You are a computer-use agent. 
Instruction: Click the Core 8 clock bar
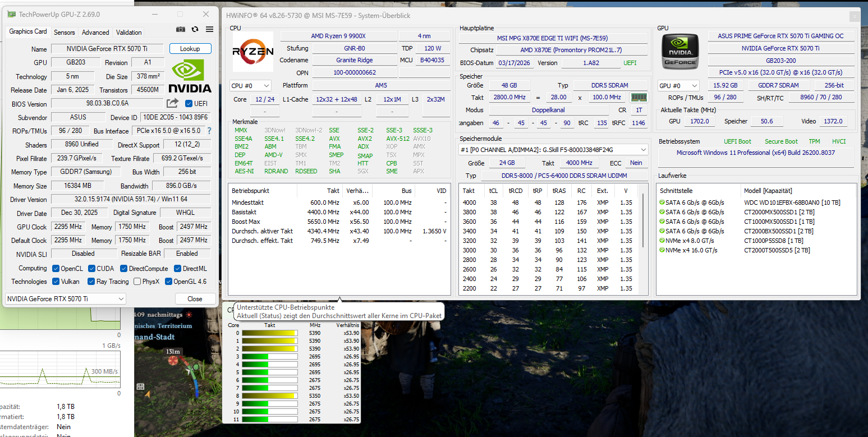coord(269,395)
